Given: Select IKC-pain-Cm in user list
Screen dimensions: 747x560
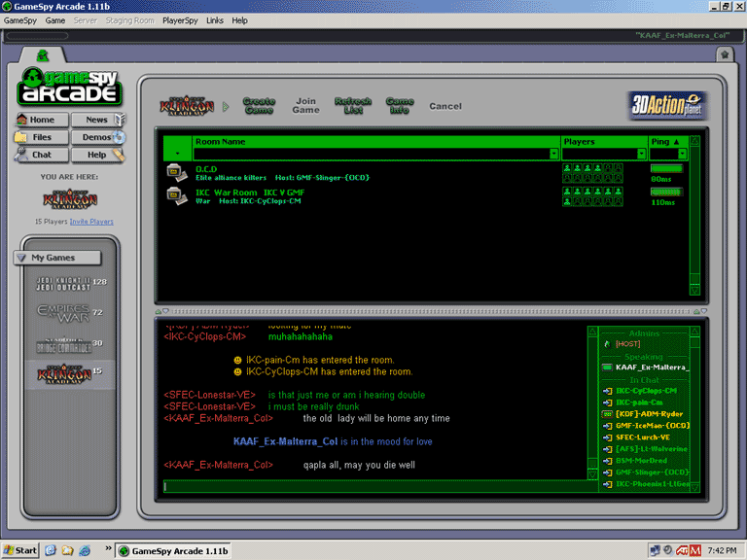Looking at the screenshot, I should [x=639, y=402].
